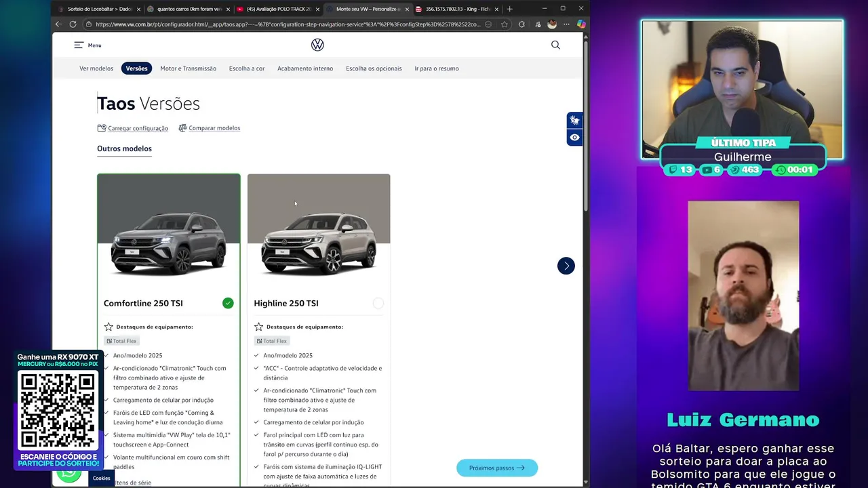The height and width of the screenshot is (488, 868).
Task: Click the next models arrow button
Action: pos(566,266)
